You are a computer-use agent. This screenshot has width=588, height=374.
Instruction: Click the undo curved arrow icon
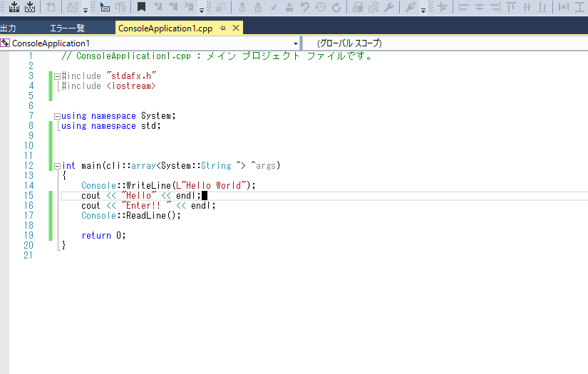[305, 7]
